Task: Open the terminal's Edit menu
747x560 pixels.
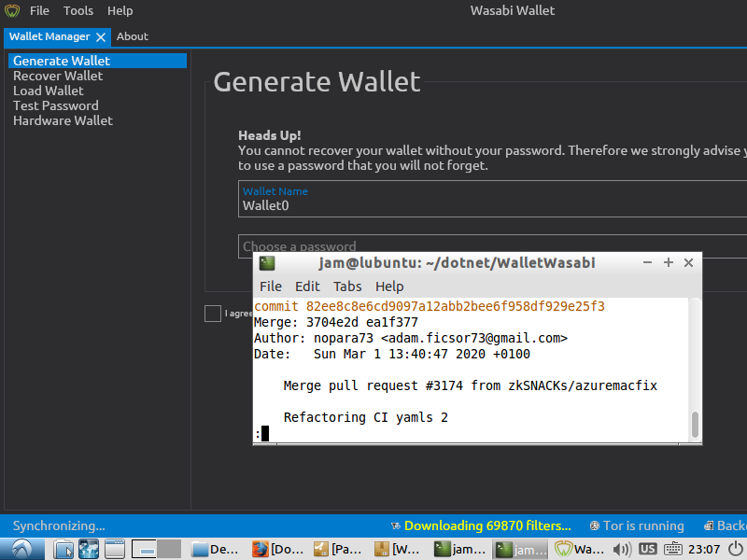Action: pyautogui.click(x=307, y=287)
